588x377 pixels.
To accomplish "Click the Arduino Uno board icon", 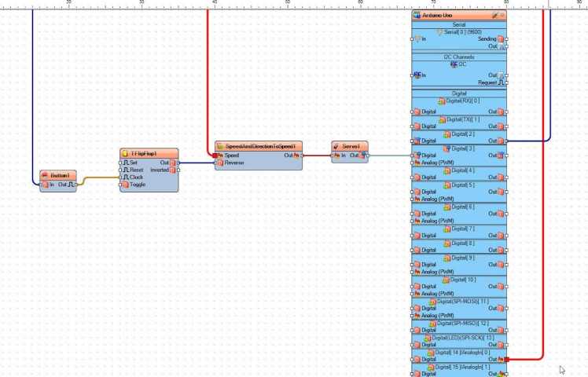I will 417,15.
